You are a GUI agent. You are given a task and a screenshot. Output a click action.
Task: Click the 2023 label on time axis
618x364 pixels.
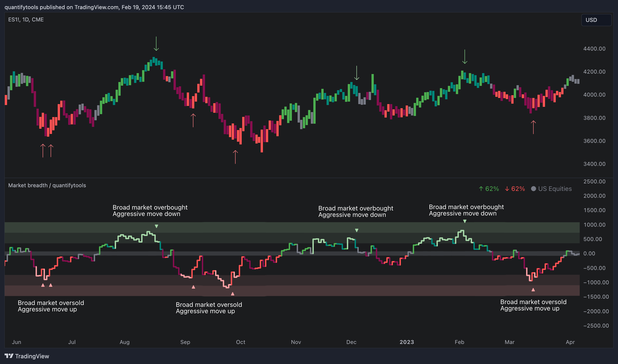(x=407, y=342)
